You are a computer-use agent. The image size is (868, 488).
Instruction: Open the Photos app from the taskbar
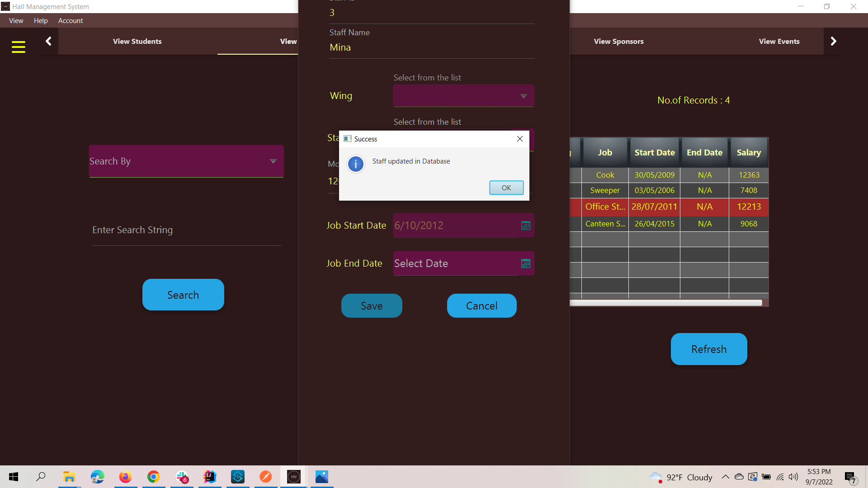(x=321, y=477)
